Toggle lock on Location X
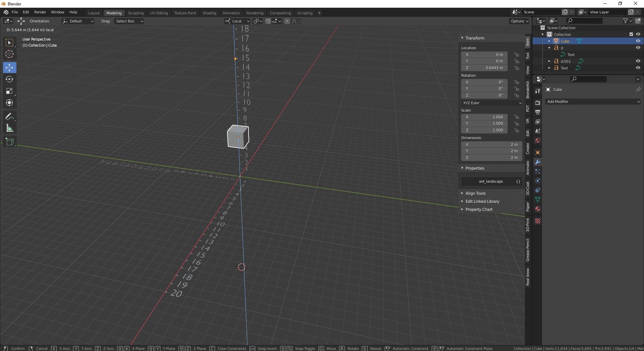Screen dimensions: 644x351 [x=517, y=55]
